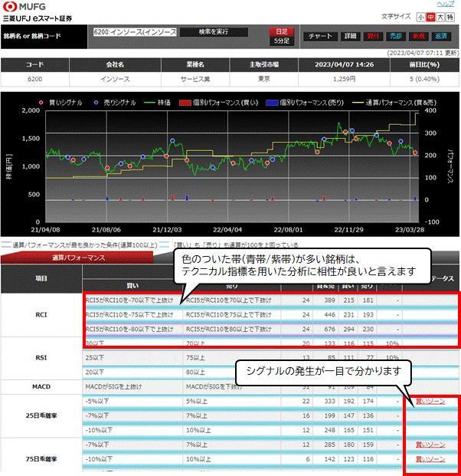The width and height of the screenshot is (461, 476).
Task: Click the price cell 1,259円
Action: point(345,79)
